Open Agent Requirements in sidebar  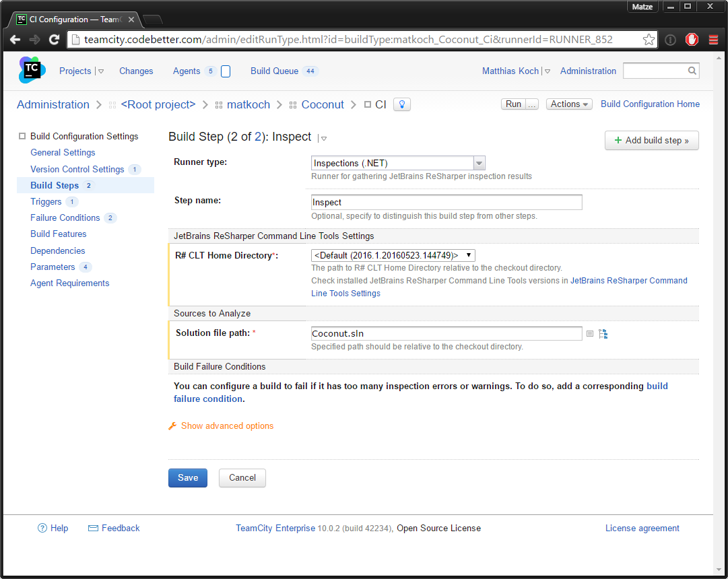69,283
